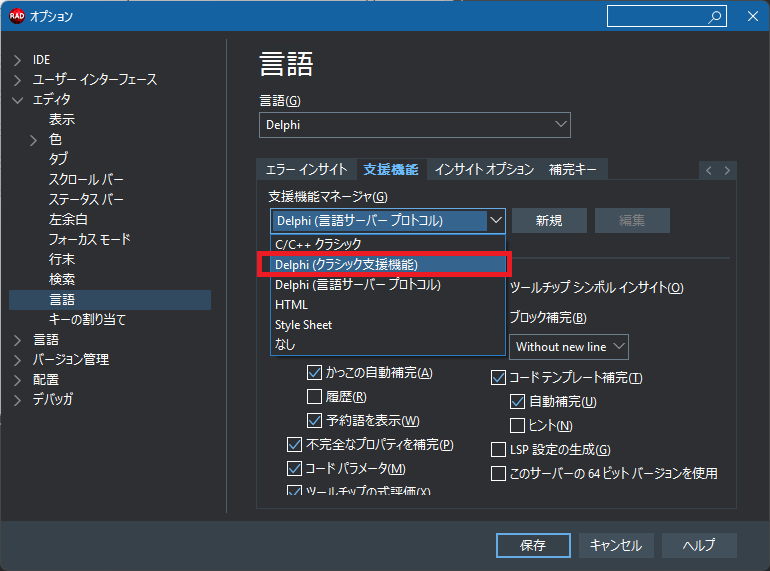Select ステータス バー tree item
Image resolution: width=770 pixels, height=571 pixels.
point(86,199)
